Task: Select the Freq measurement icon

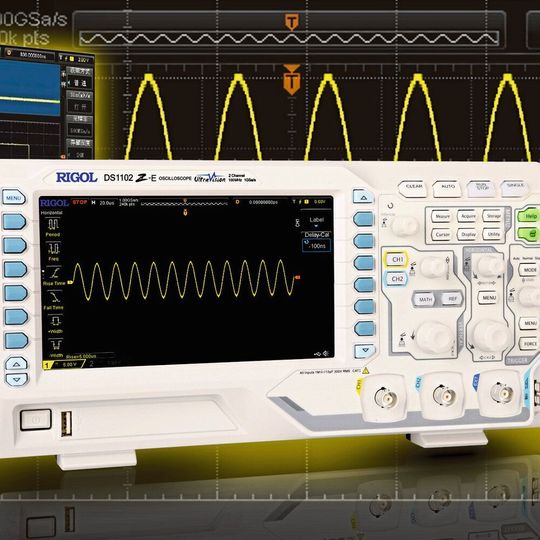Action: point(54,249)
